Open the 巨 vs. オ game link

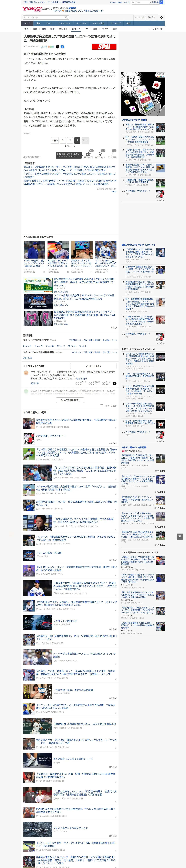pyautogui.click(x=27, y=346)
